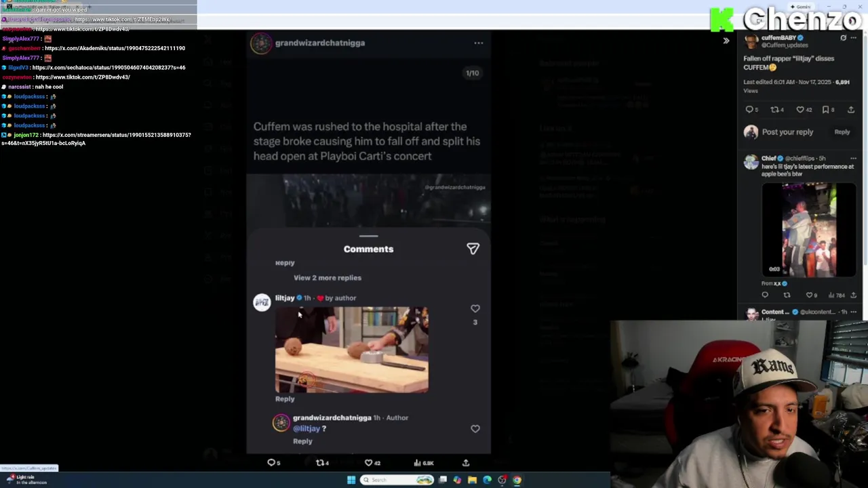Open cuffemBABY's avatar in side panel
Viewport: 868px width, 488px height.
click(751, 41)
